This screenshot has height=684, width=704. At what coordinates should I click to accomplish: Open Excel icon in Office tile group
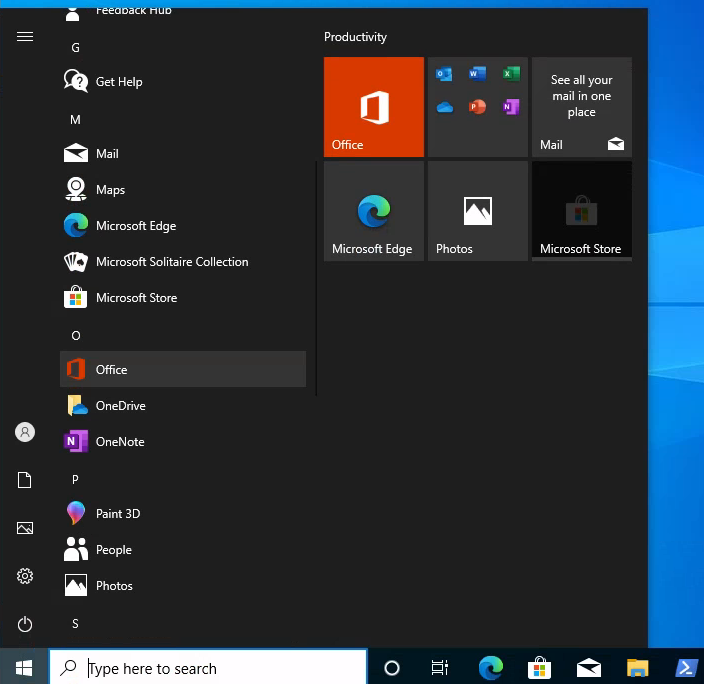point(511,74)
